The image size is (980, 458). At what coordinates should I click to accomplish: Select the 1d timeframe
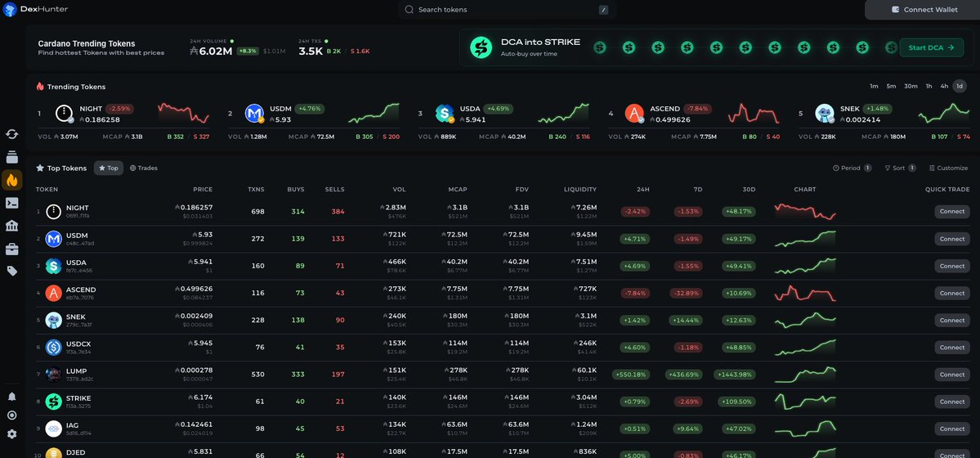(960, 87)
